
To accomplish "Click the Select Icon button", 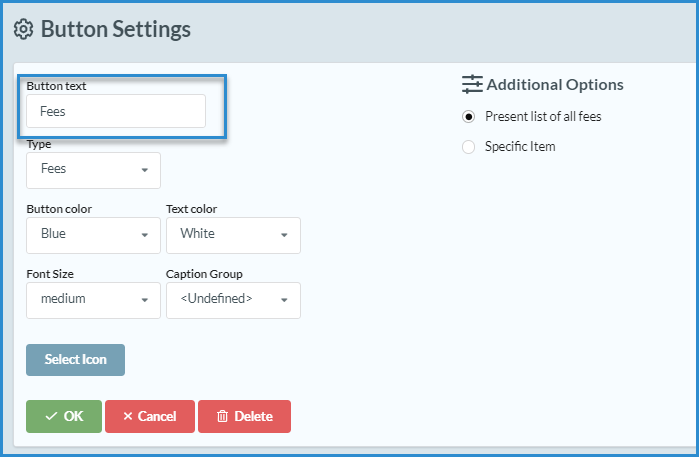I will pyautogui.click(x=75, y=359).
